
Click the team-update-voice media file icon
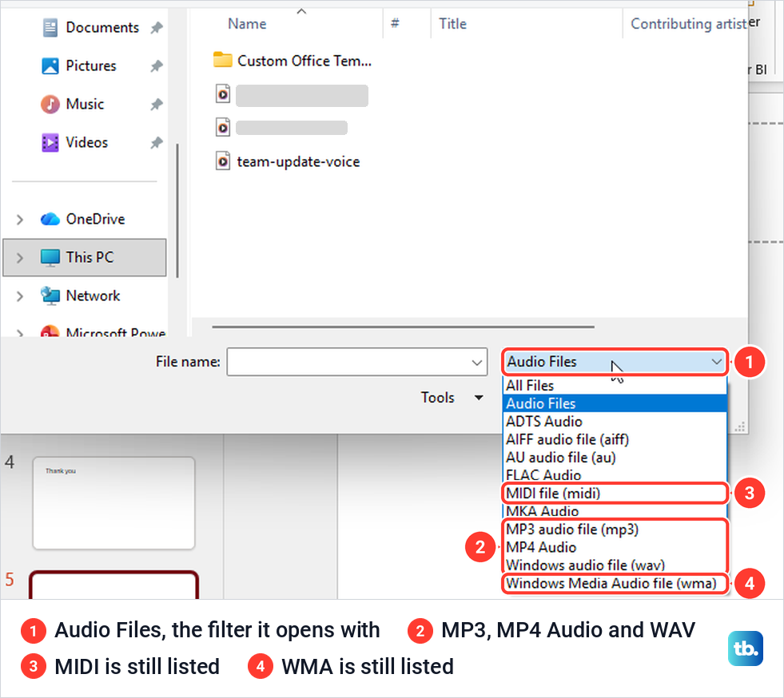(x=222, y=161)
